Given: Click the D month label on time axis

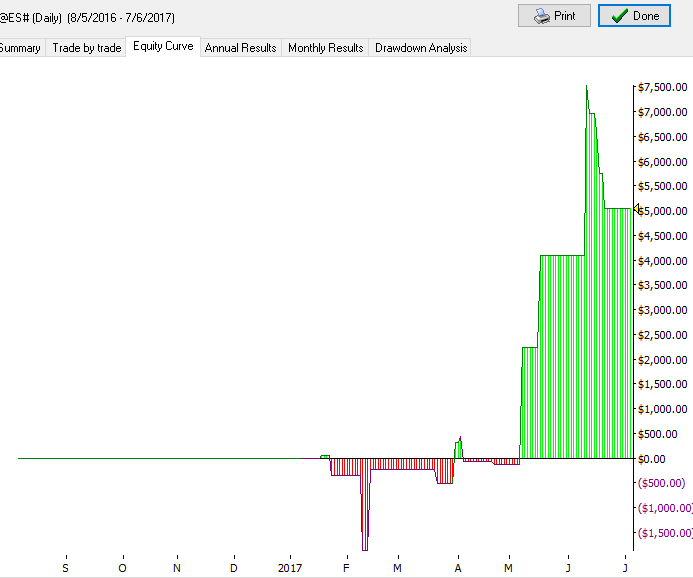Looking at the screenshot, I should click(x=234, y=568).
